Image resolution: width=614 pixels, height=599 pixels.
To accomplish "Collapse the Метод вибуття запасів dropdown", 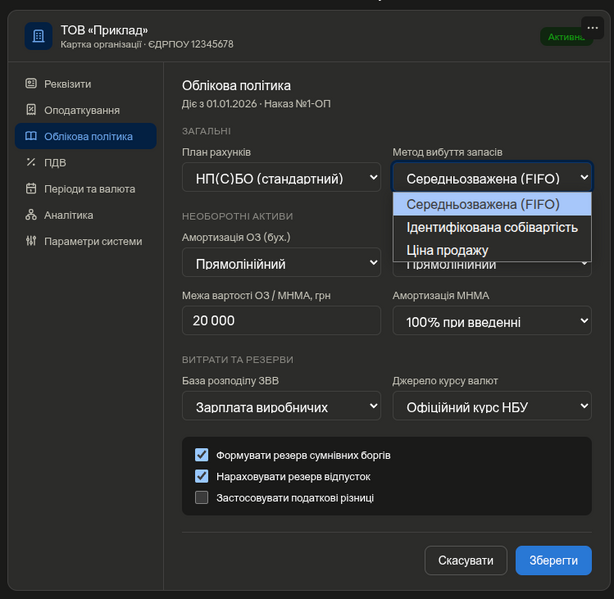I will pyautogui.click(x=492, y=177).
